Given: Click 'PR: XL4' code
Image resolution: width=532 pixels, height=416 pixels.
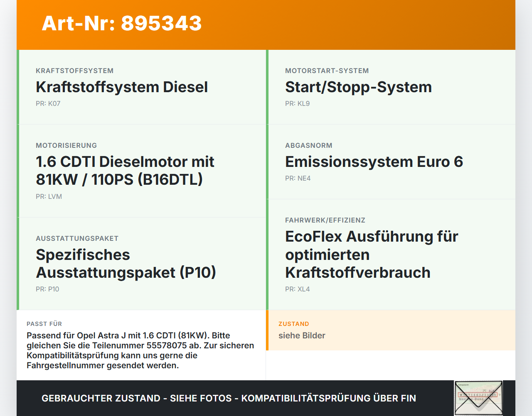Looking at the screenshot, I should click(x=298, y=289).
